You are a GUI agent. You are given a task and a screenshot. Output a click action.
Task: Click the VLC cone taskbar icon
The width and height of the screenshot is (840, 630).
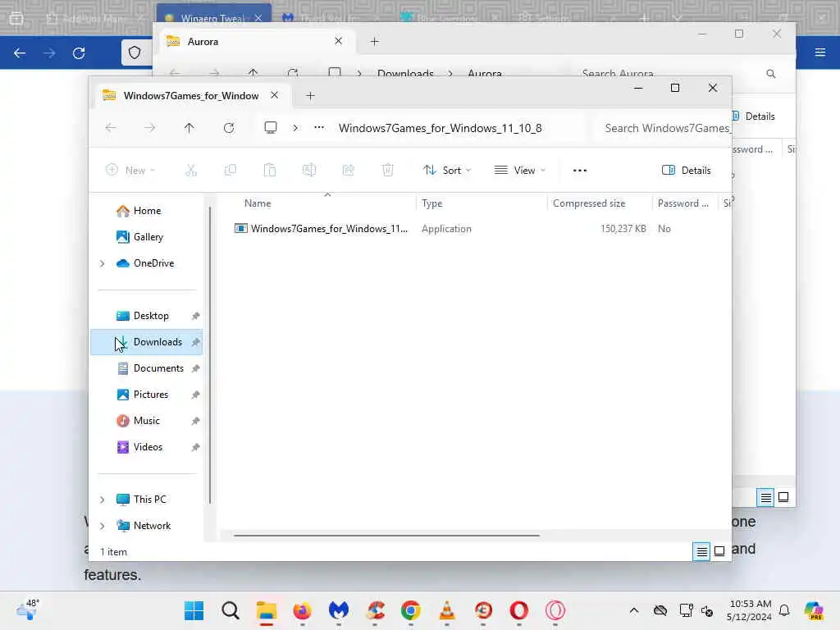[447, 610]
